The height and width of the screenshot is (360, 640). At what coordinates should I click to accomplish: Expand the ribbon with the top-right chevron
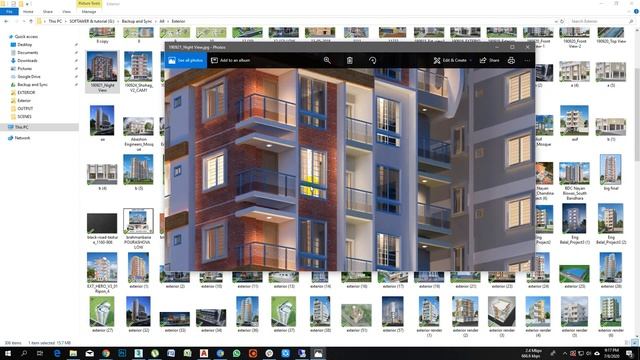(x=630, y=12)
